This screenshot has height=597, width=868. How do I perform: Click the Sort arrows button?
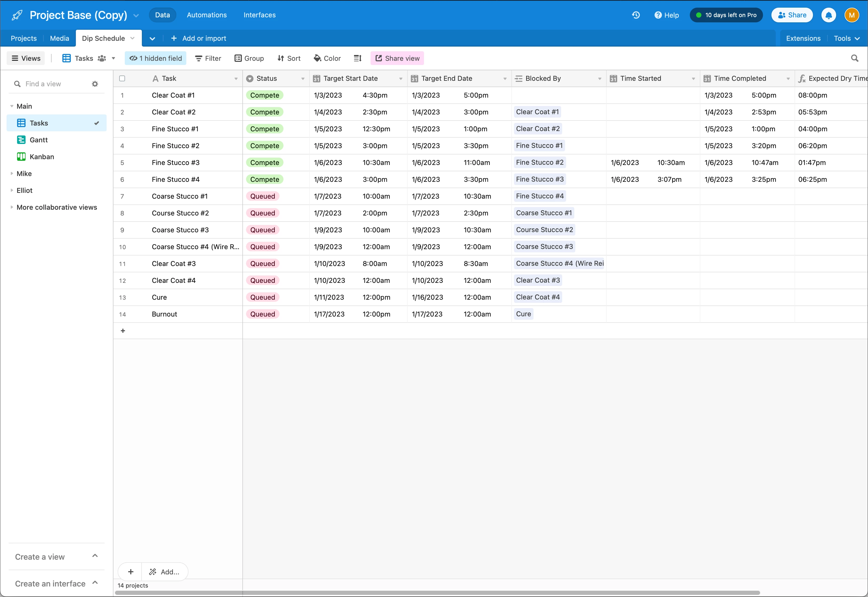[x=289, y=58]
